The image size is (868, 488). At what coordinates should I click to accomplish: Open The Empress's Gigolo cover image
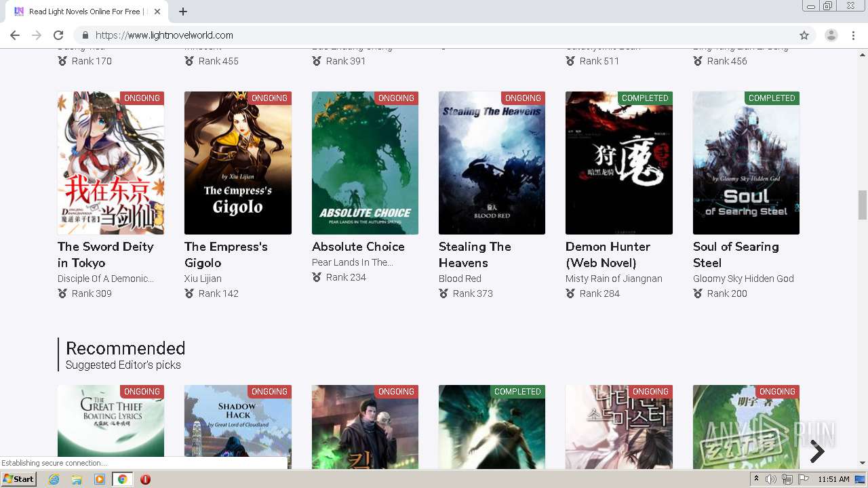point(238,163)
